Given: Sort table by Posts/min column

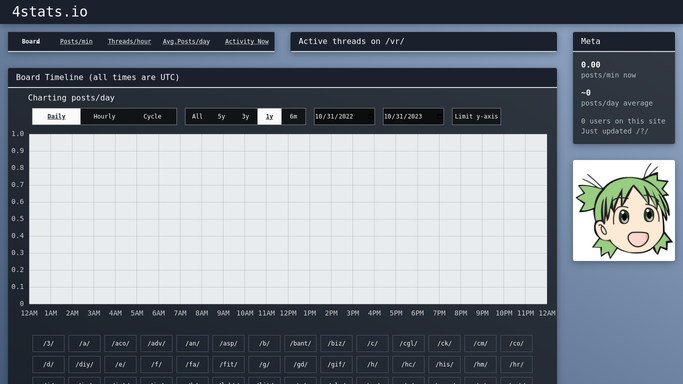Looking at the screenshot, I should (76, 41).
